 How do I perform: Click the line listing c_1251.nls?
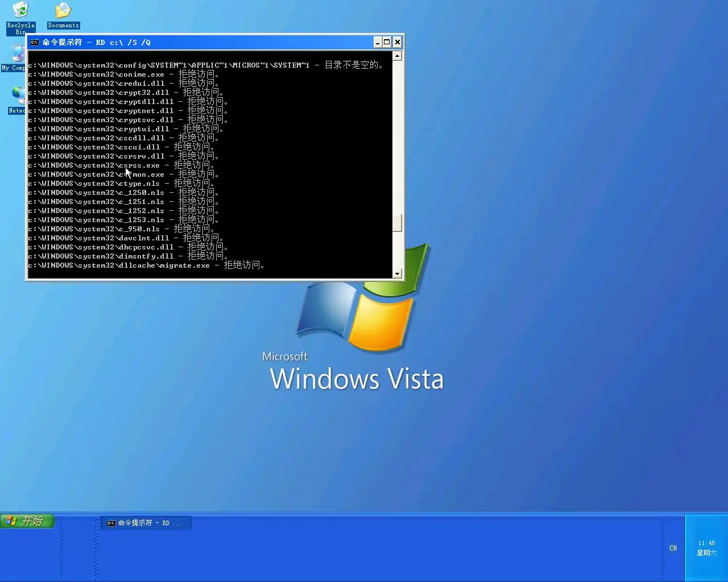[123, 202]
